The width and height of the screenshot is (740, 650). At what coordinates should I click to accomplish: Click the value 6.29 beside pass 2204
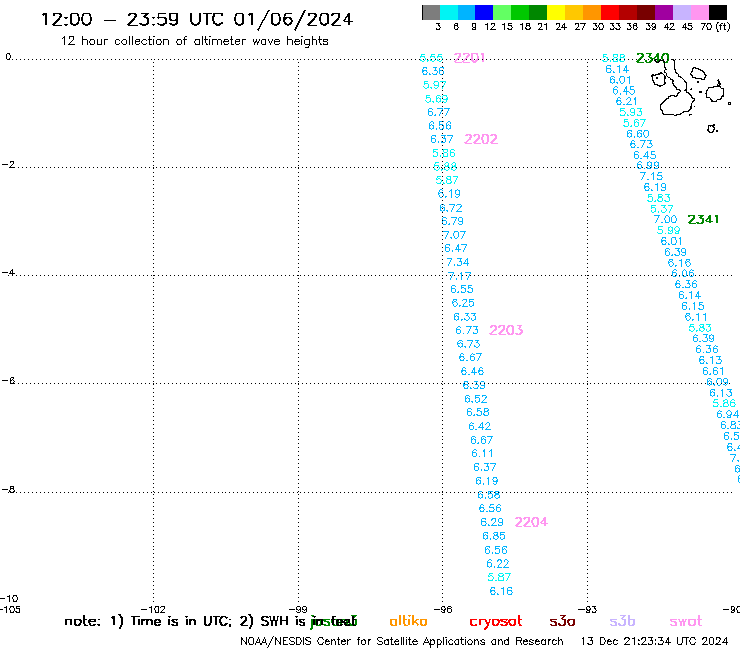point(492,522)
